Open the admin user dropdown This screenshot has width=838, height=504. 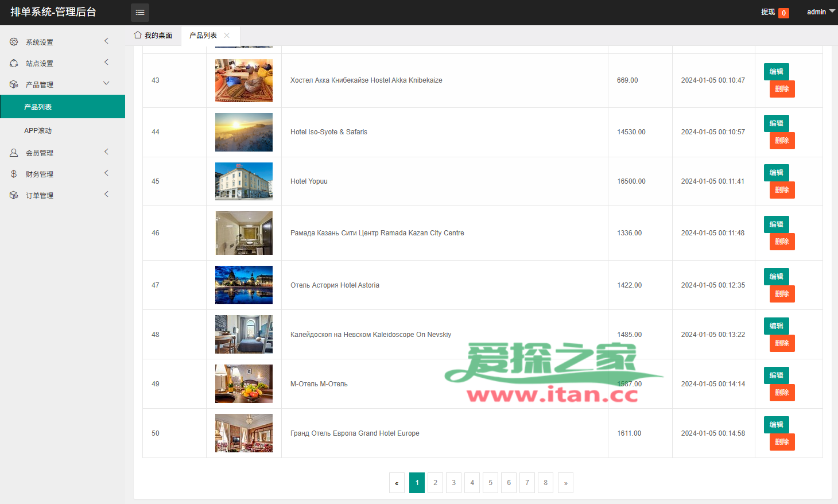pos(821,12)
